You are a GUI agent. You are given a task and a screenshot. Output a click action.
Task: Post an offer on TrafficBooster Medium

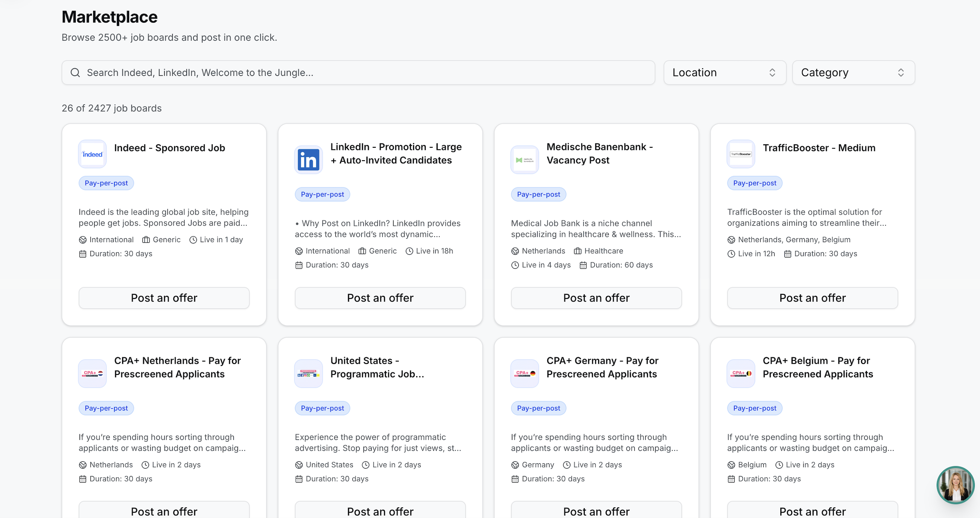point(812,298)
